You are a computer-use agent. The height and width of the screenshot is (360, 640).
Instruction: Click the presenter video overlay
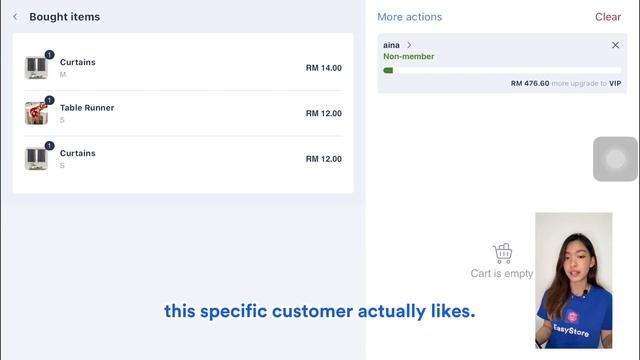pyautogui.click(x=573, y=280)
